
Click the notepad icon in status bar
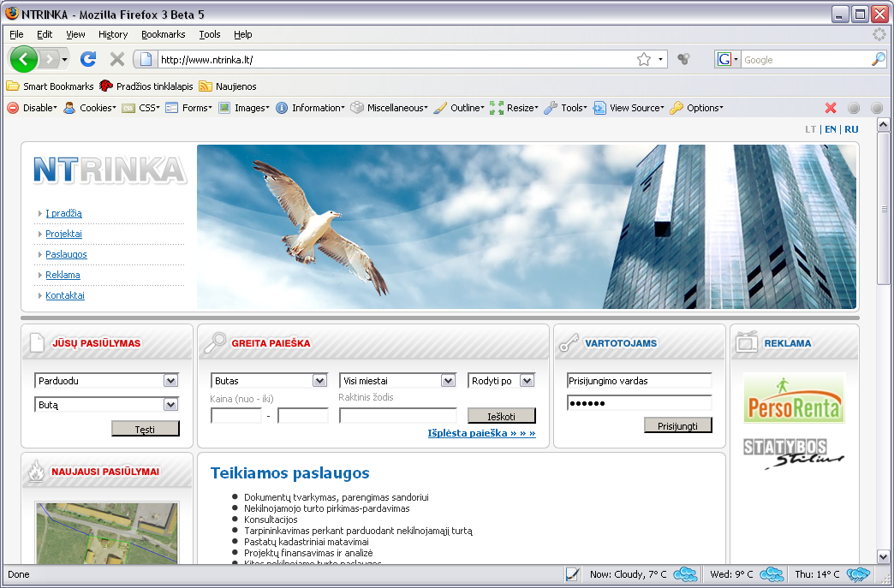[x=572, y=573]
